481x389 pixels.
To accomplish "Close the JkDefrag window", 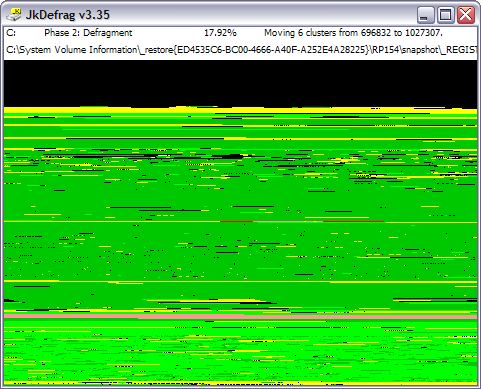I will pos(466,15).
